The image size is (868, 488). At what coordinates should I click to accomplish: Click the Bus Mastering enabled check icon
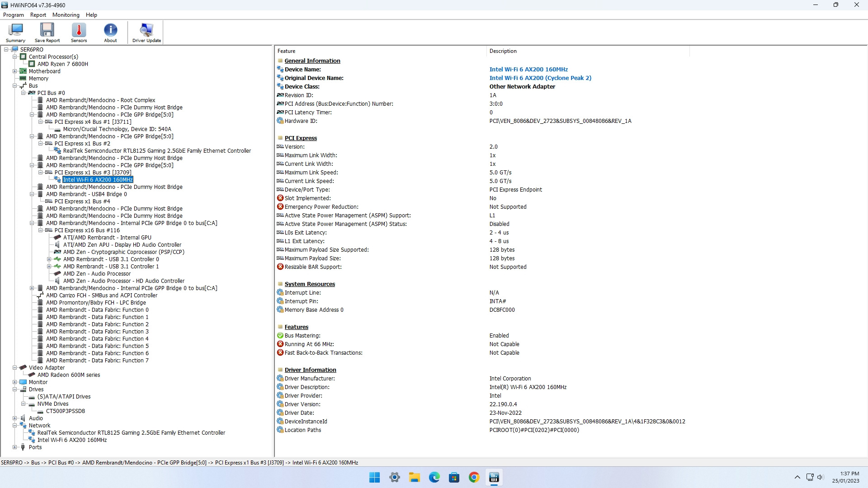coord(280,336)
